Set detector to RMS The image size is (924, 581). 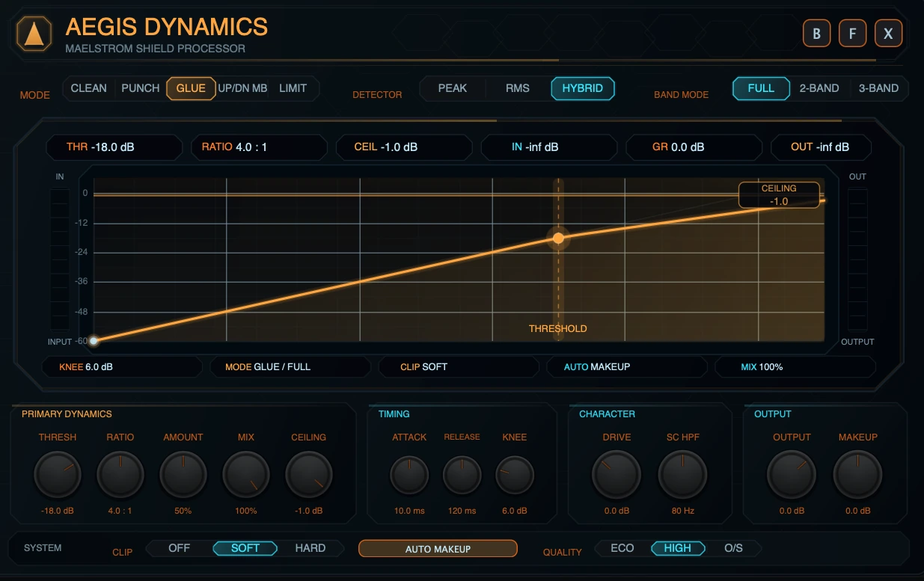pos(518,88)
